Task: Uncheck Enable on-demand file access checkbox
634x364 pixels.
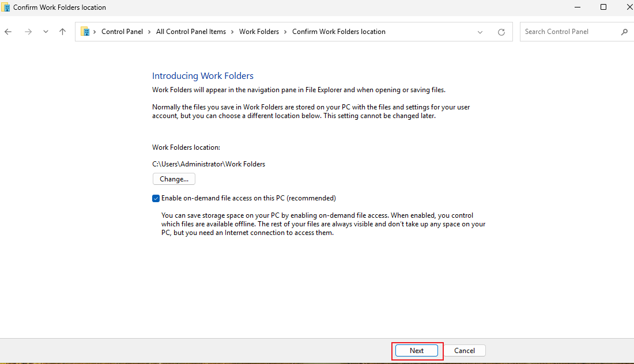Action: pyautogui.click(x=156, y=198)
